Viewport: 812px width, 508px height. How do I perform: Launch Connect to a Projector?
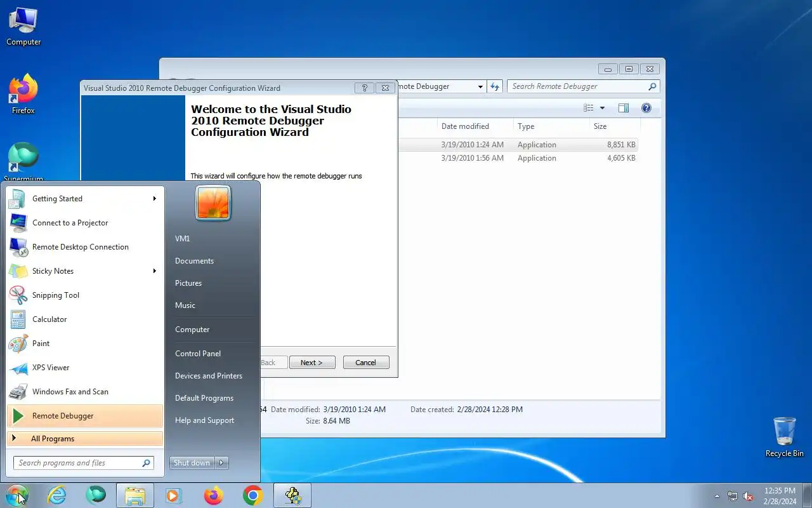tap(84, 223)
